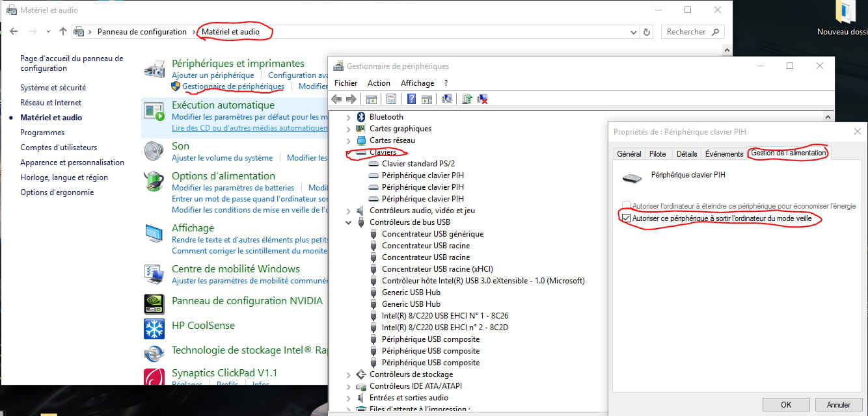Uncheck the wake computer from sleep checkbox
This screenshot has width=868, height=416.
[x=627, y=218]
